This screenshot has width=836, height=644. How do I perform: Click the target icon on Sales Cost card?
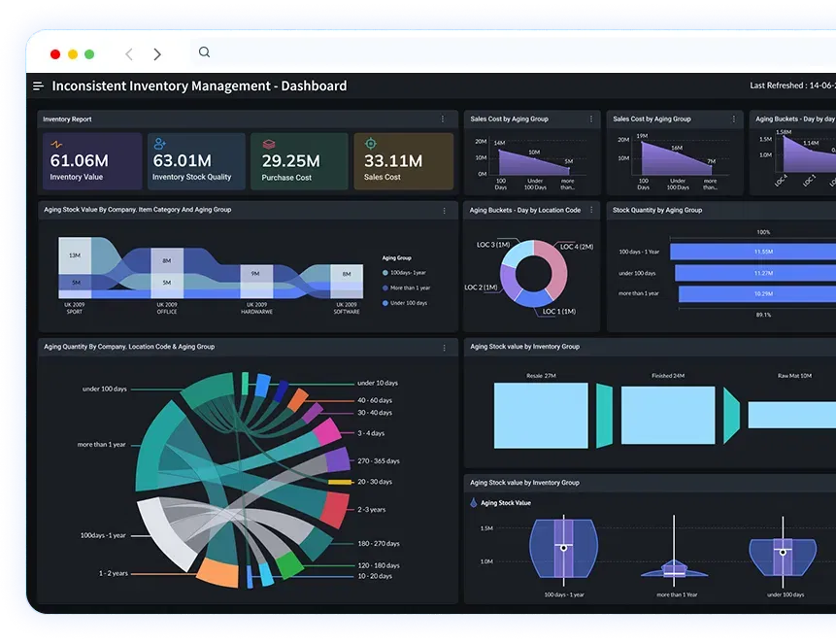coord(370,144)
